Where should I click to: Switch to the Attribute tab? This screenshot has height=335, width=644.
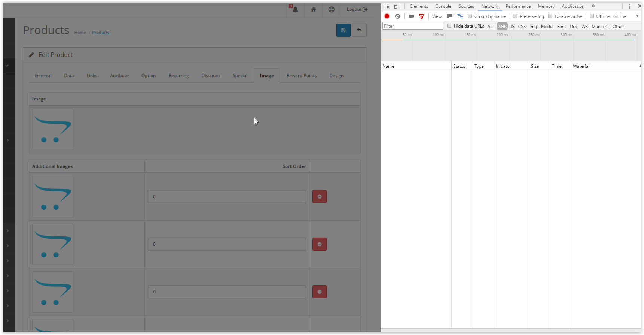tap(119, 76)
